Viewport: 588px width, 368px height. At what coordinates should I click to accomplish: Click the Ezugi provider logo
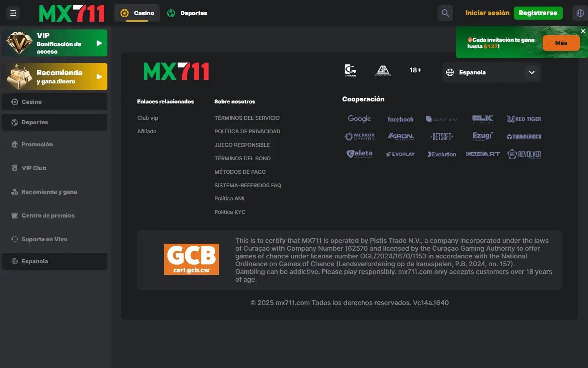coord(483,136)
